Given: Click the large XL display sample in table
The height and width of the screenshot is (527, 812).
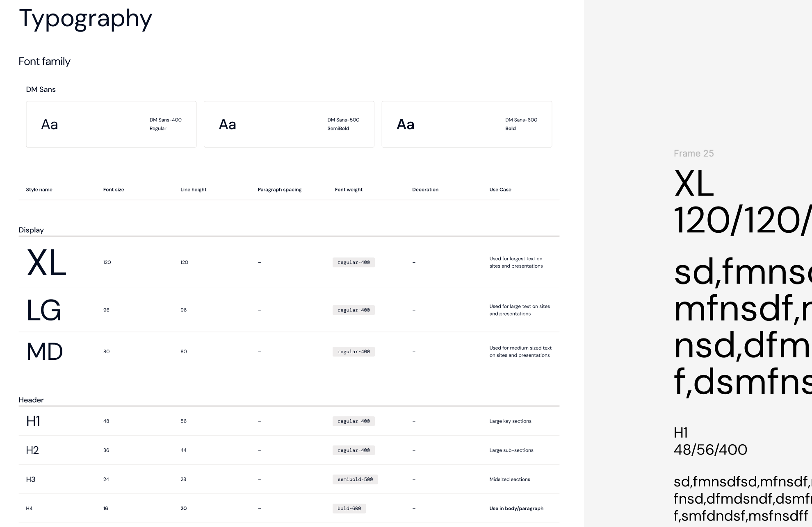Looking at the screenshot, I should [x=46, y=263].
